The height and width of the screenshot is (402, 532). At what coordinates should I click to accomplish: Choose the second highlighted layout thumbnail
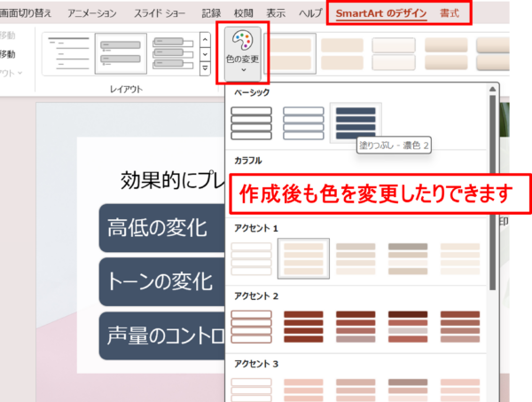coord(121,55)
